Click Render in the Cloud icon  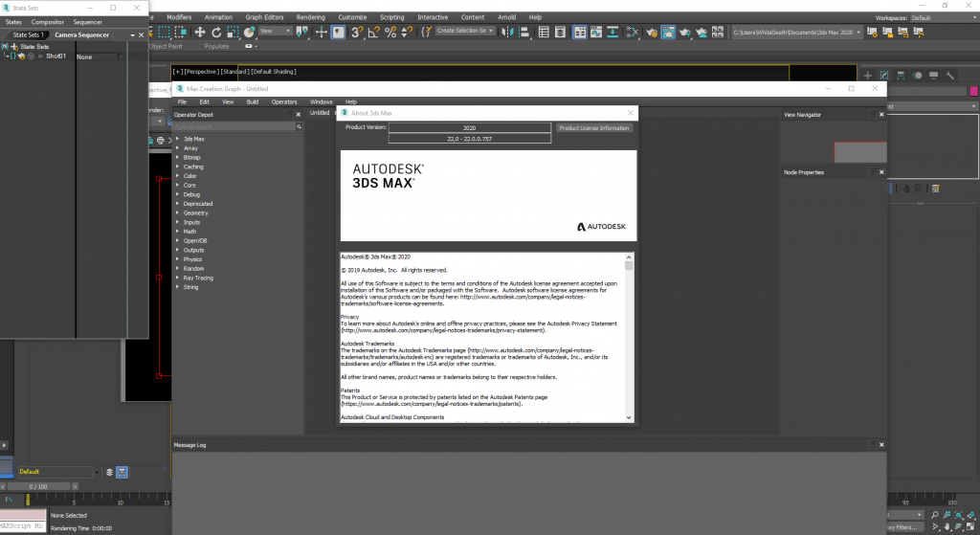702,32
